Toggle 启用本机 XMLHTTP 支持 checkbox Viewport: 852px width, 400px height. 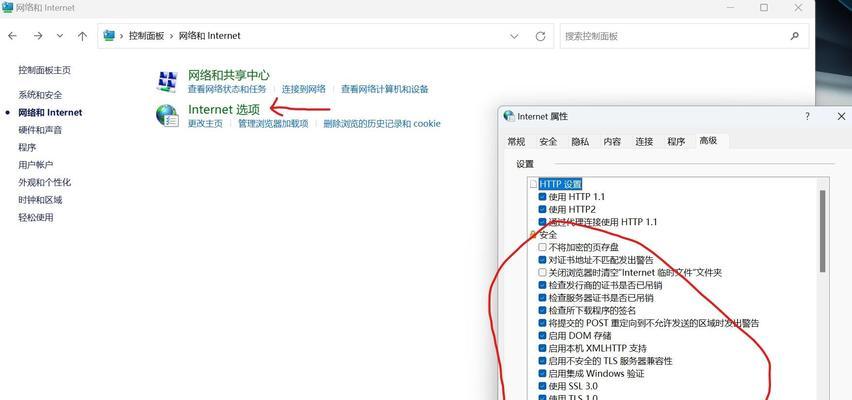pos(542,348)
